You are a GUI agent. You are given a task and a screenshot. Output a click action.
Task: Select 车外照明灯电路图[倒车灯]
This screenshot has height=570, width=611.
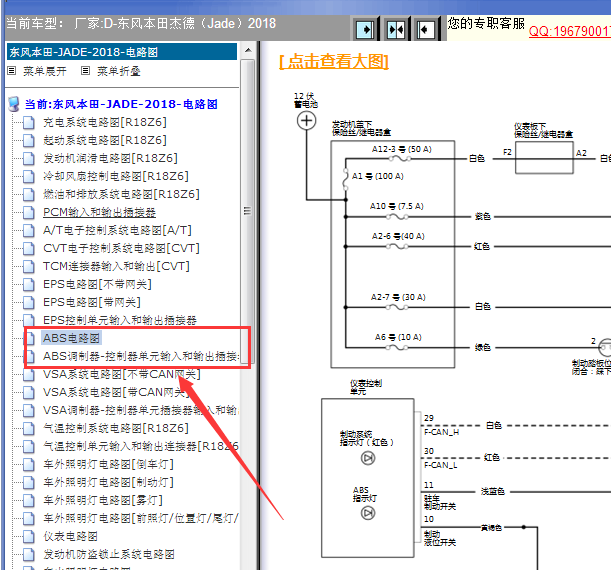(108, 464)
